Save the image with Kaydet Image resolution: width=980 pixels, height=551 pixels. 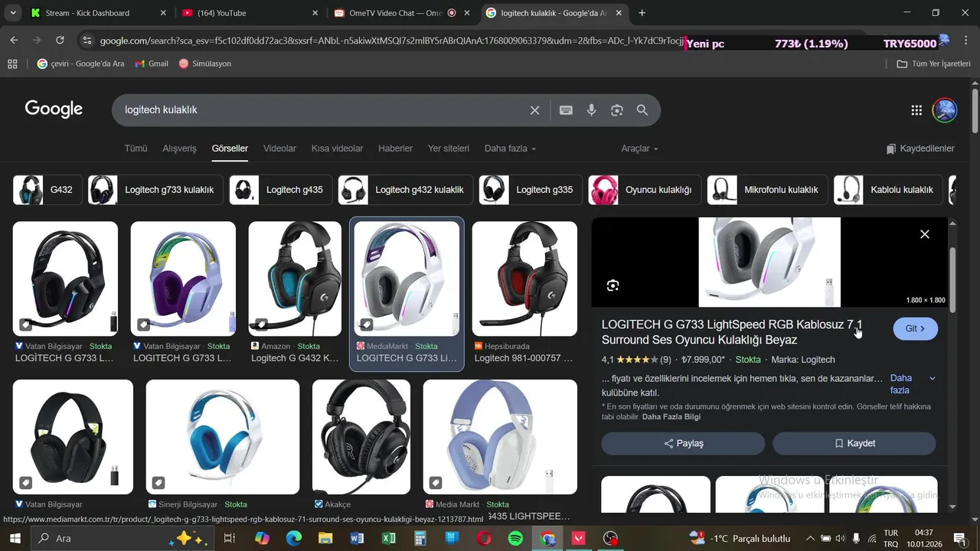click(854, 444)
